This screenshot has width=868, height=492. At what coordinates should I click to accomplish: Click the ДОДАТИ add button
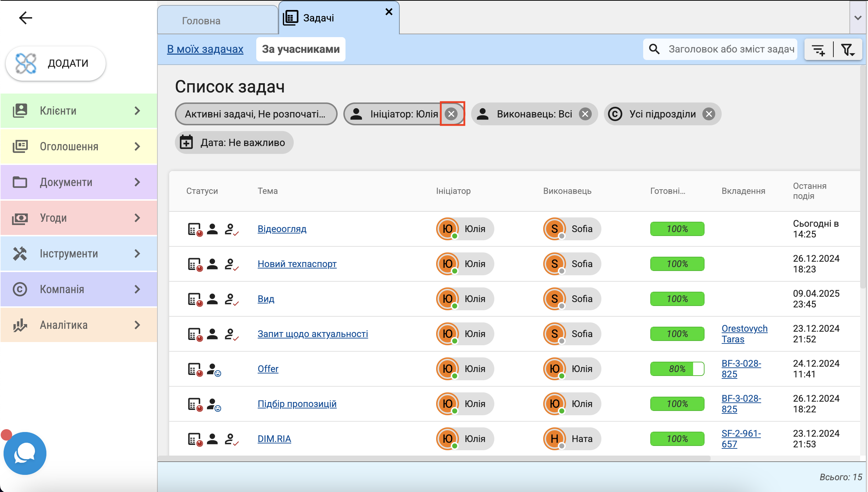click(56, 63)
